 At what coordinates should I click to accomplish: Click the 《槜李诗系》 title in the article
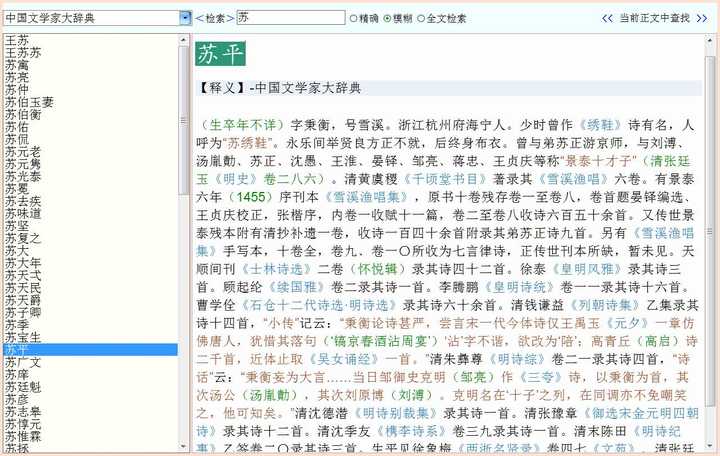(x=411, y=431)
